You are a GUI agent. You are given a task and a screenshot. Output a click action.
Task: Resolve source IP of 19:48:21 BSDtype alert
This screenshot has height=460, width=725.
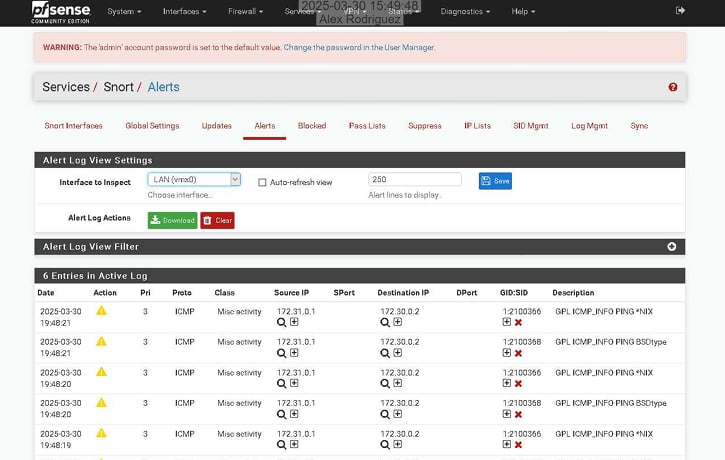(x=281, y=353)
